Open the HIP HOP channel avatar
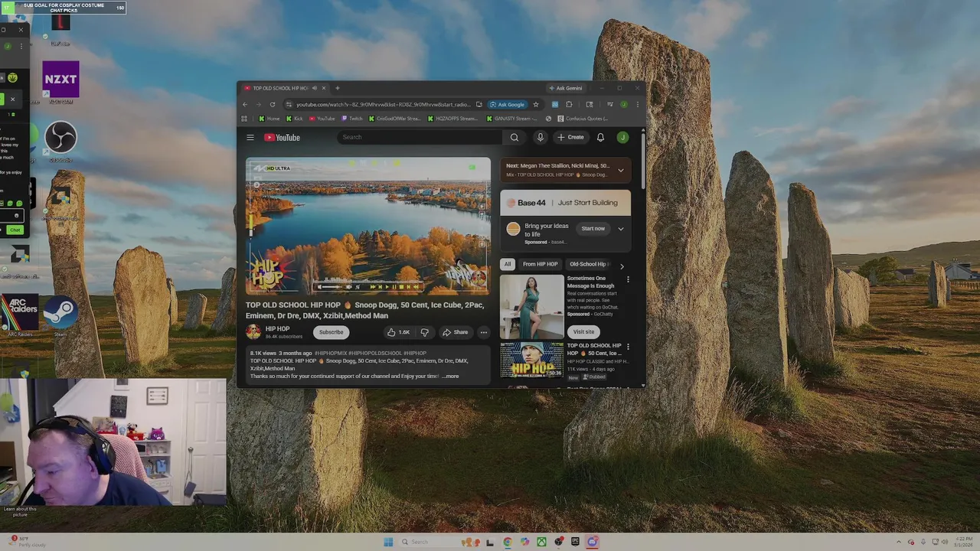The width and height of the screenshot is (980, 551). coord(253,332)
